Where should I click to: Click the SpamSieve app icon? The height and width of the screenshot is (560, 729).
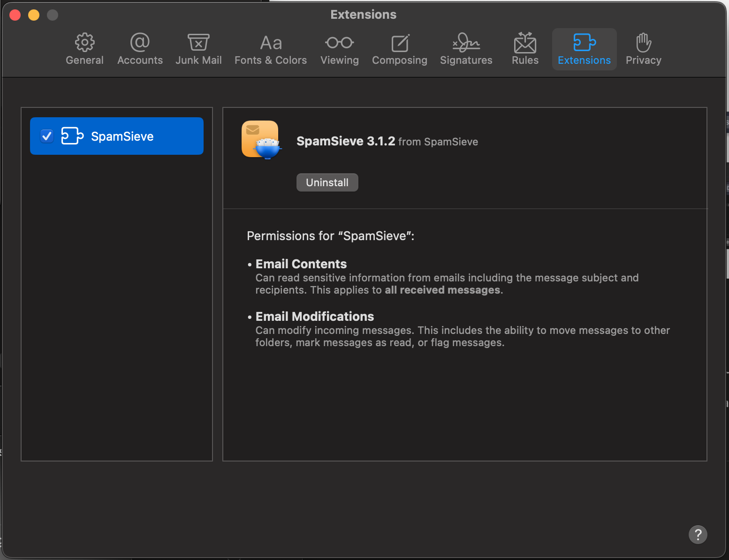click(261, 140)
